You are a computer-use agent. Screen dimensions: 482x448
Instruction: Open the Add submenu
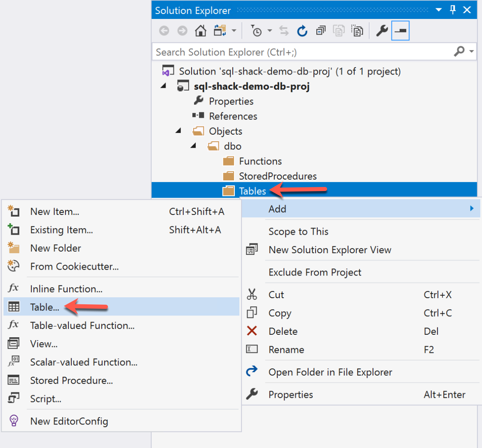tap(277, 209)
